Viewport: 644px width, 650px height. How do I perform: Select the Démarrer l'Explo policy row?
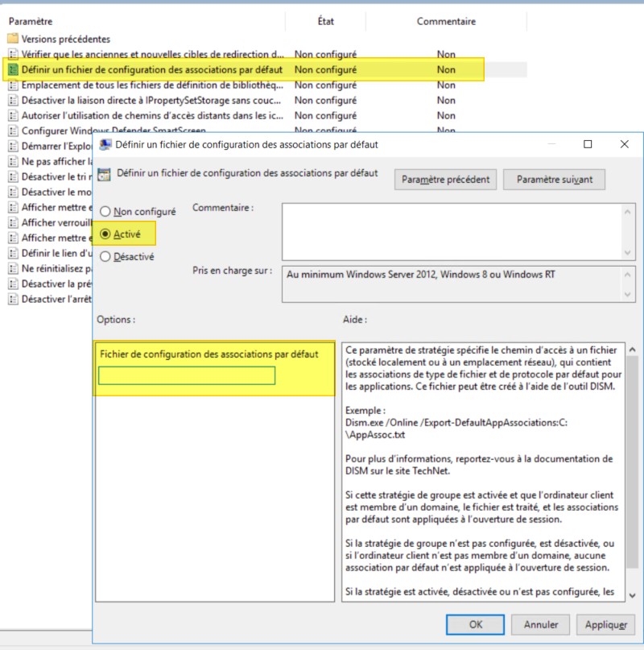[50, 146]
